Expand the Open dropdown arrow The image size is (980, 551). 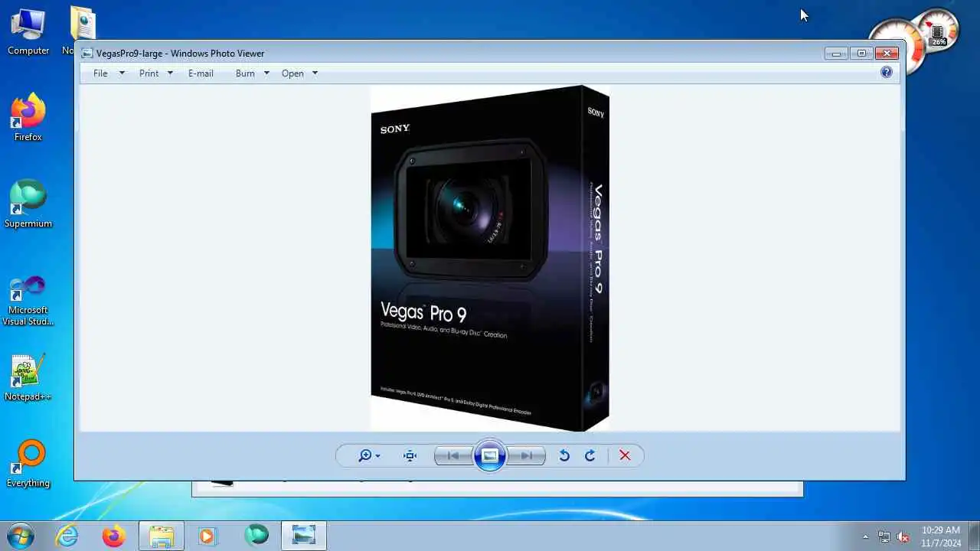pyautogui.click(x=315, y=73)
